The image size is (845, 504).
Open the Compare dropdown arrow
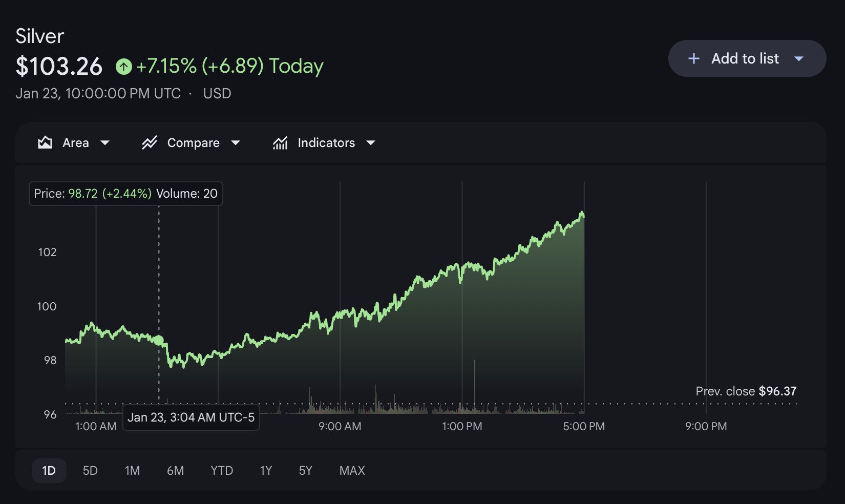point(236,143)
